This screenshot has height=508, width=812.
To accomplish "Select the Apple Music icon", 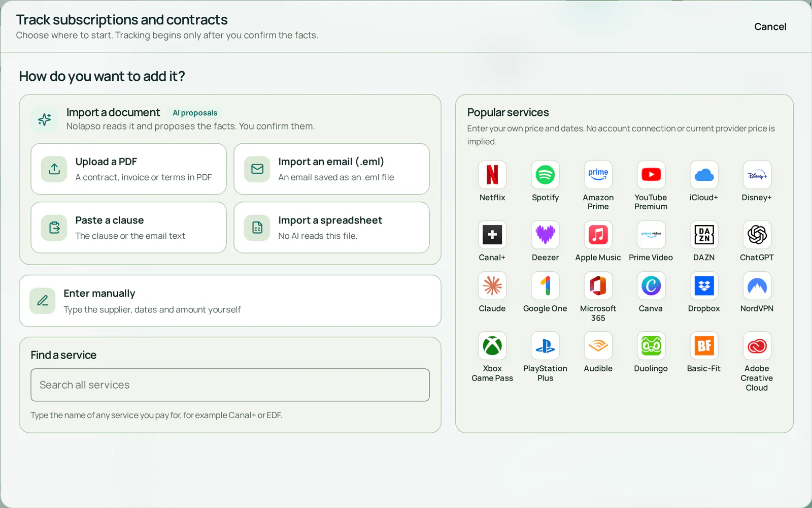I will 598,235.
